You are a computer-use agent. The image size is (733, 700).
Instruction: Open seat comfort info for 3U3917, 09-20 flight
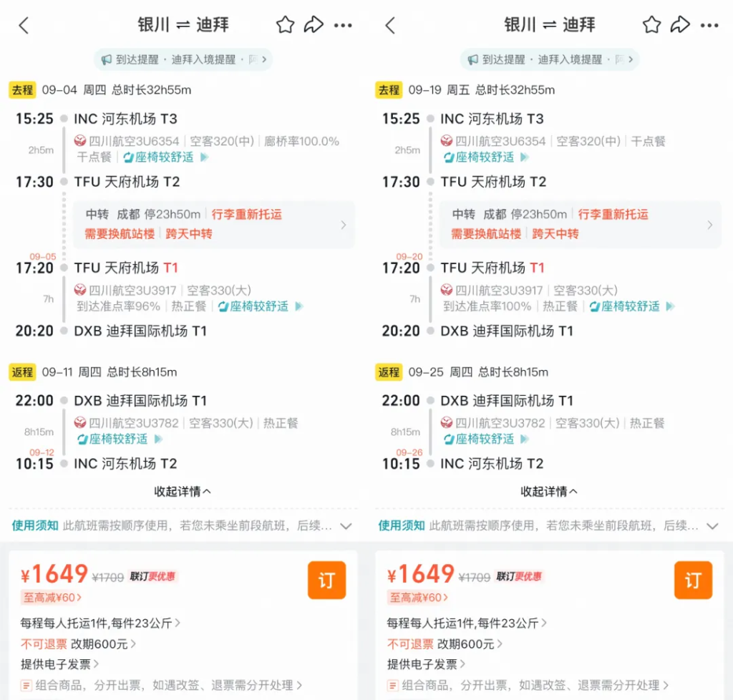[631, 306]
